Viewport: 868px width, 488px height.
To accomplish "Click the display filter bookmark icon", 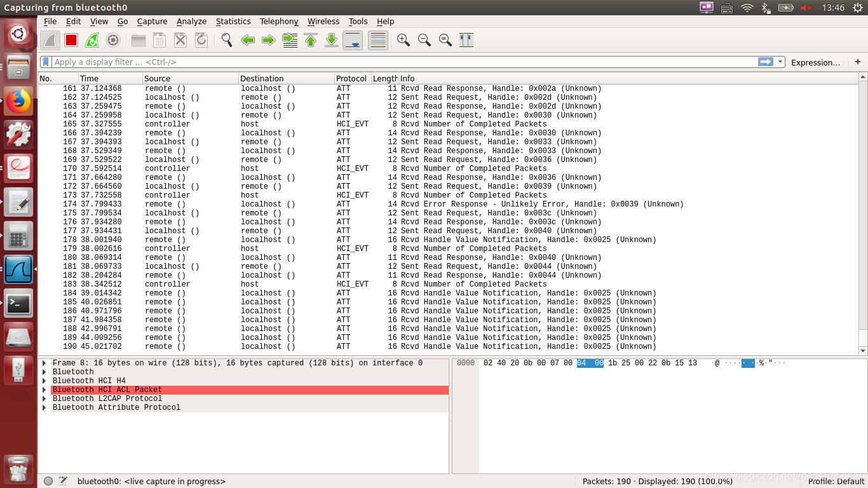I will click(46, 62).
